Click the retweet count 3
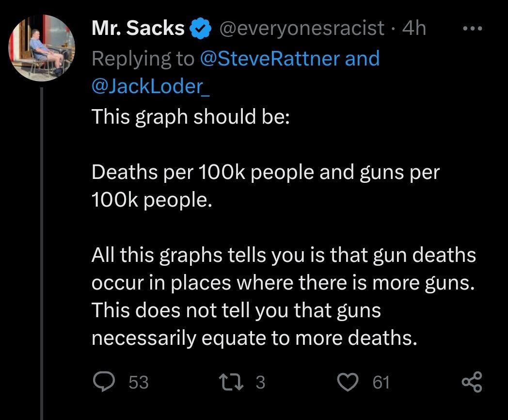508x420 pixels. click(x=260, y=383)
